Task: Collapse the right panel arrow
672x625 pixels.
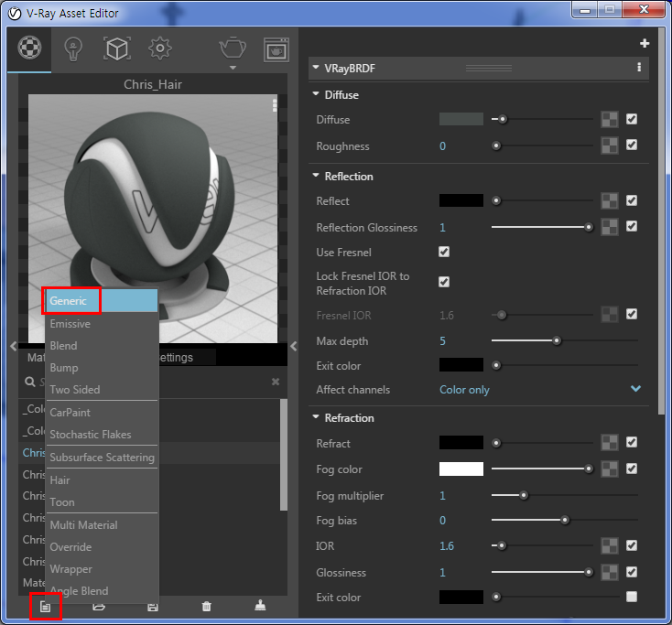Action: (294, 346)
